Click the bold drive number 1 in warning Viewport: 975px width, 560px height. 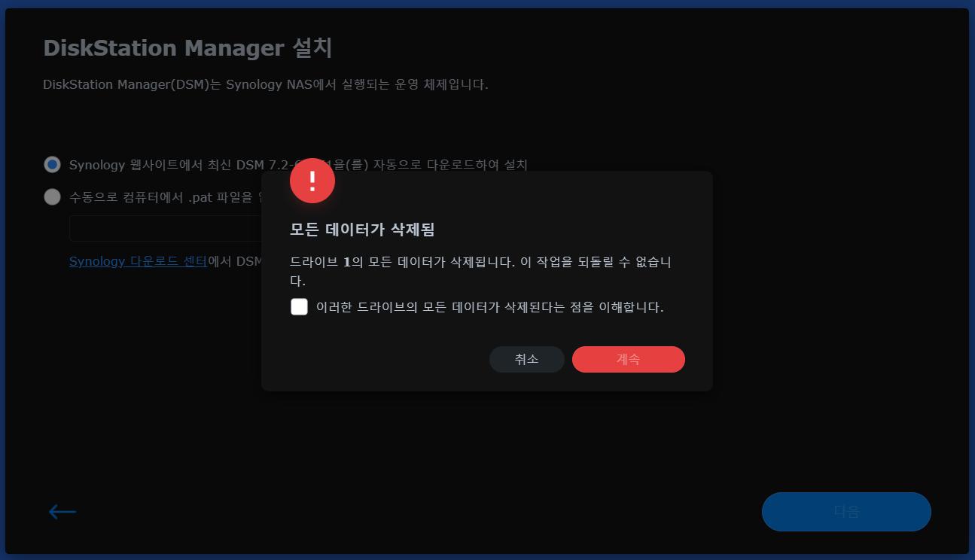coord(347,263)
